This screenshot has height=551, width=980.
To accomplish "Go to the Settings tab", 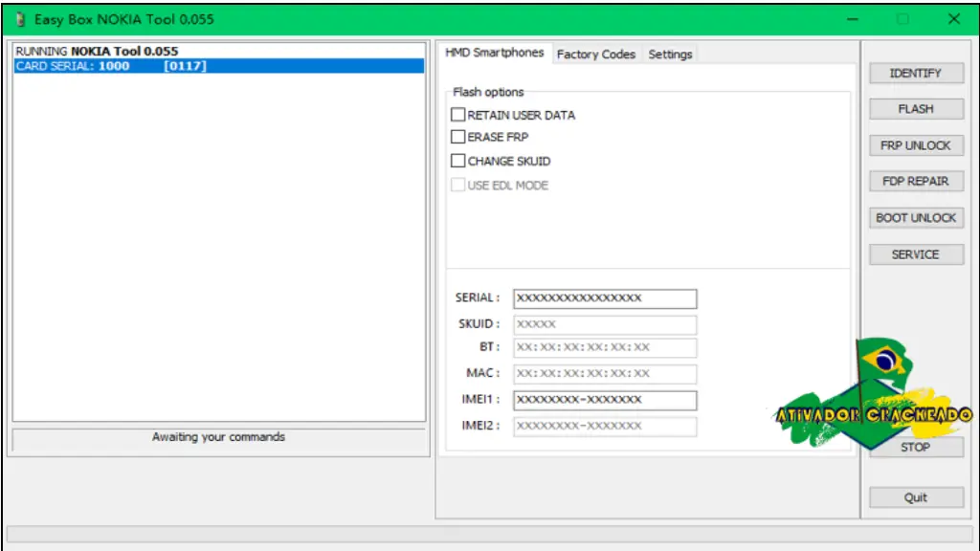I will pos(670,55).
